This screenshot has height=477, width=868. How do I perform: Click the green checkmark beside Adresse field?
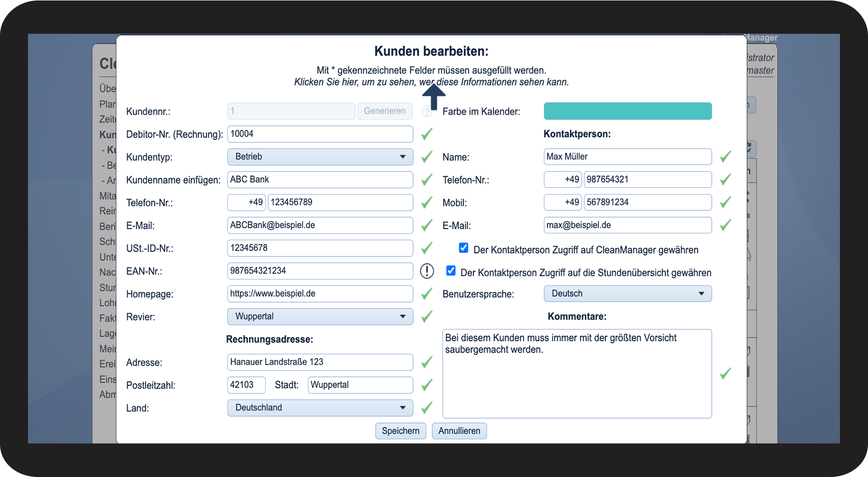click(x=427, y=362)
